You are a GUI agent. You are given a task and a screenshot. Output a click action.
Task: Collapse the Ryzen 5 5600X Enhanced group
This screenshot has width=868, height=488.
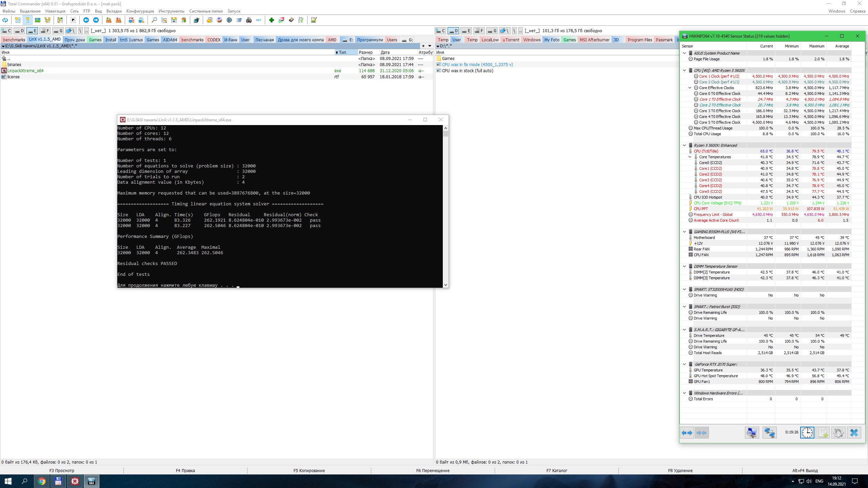click(684, 145)
